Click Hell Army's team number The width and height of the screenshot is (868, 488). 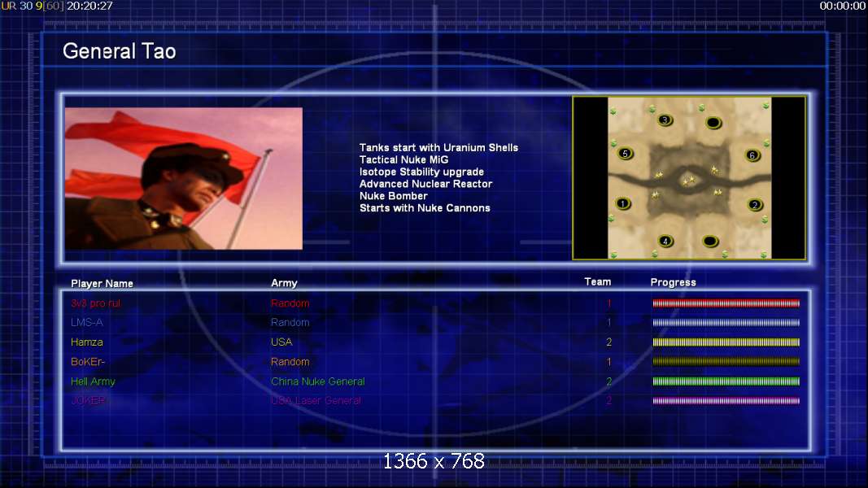tap(609, 381)
